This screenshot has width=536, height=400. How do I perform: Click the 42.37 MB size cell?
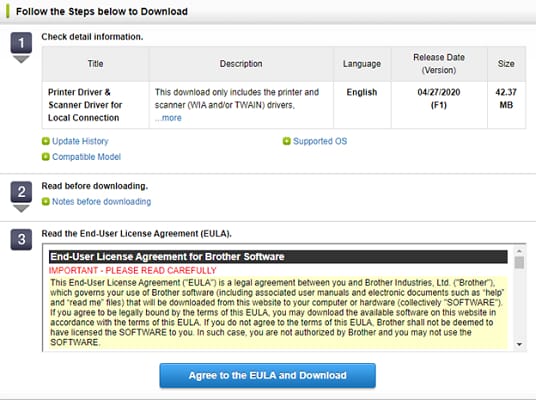(x=506, y=105)
